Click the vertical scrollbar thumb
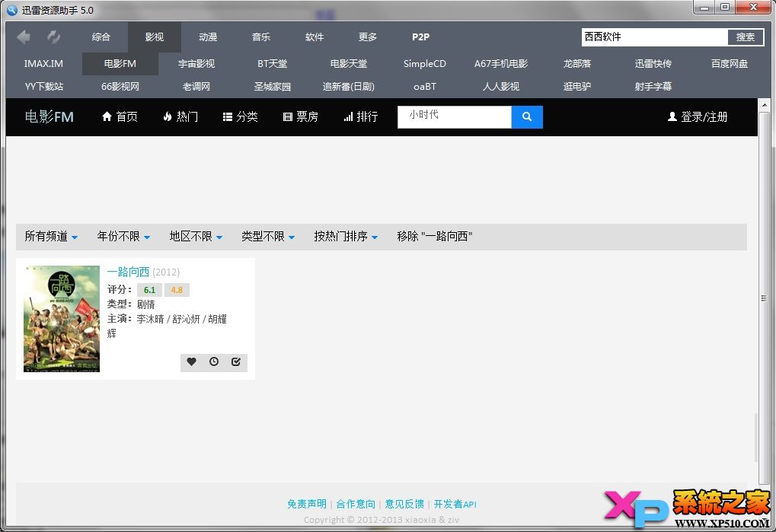The width and height of the screenshot is (776, 532). (764, 298)
